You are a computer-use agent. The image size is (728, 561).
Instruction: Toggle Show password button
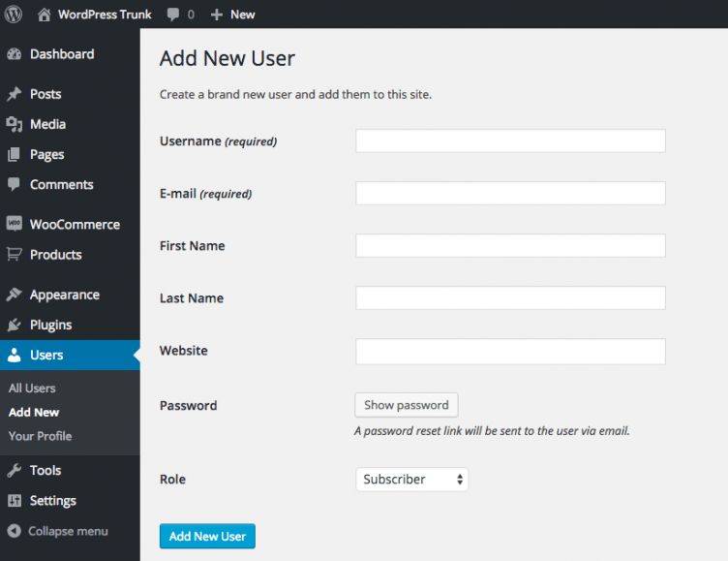[406, 405]
